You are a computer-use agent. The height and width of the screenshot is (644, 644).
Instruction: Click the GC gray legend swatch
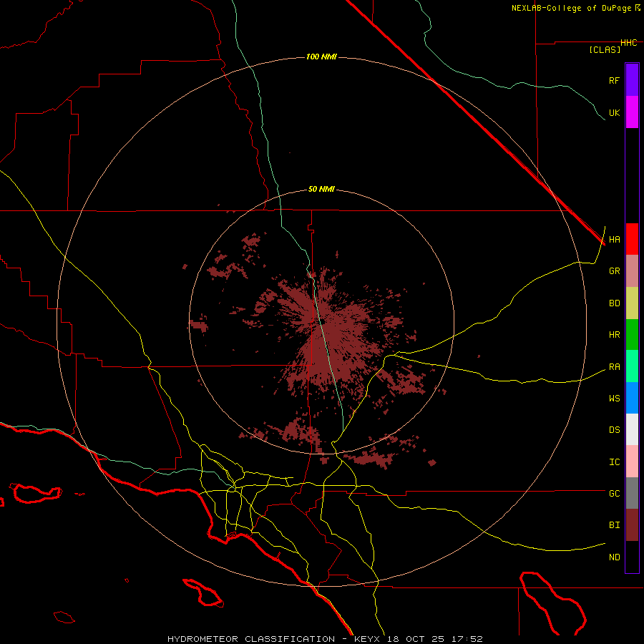pyautogui.click(x=632, y=493)
